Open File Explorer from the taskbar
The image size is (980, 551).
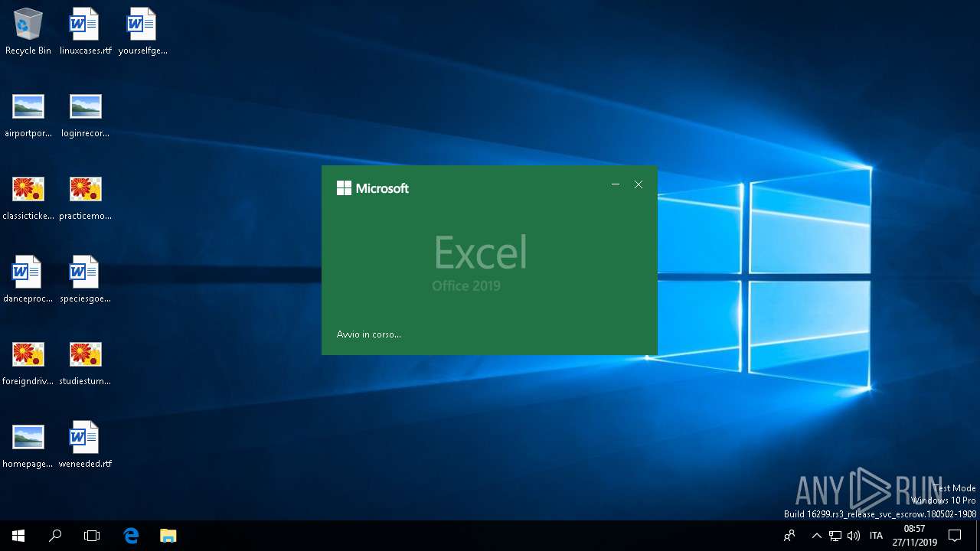click(168, 536)
